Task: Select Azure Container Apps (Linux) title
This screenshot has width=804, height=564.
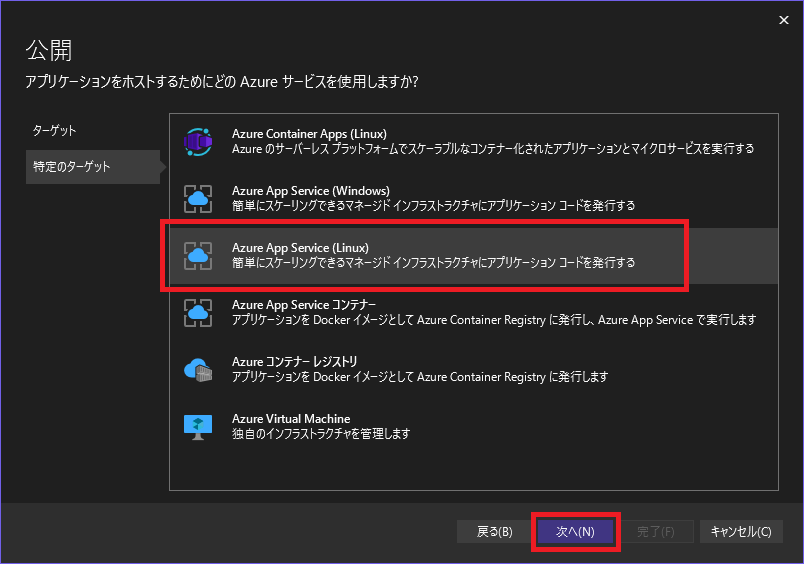Action: [309, 134]
